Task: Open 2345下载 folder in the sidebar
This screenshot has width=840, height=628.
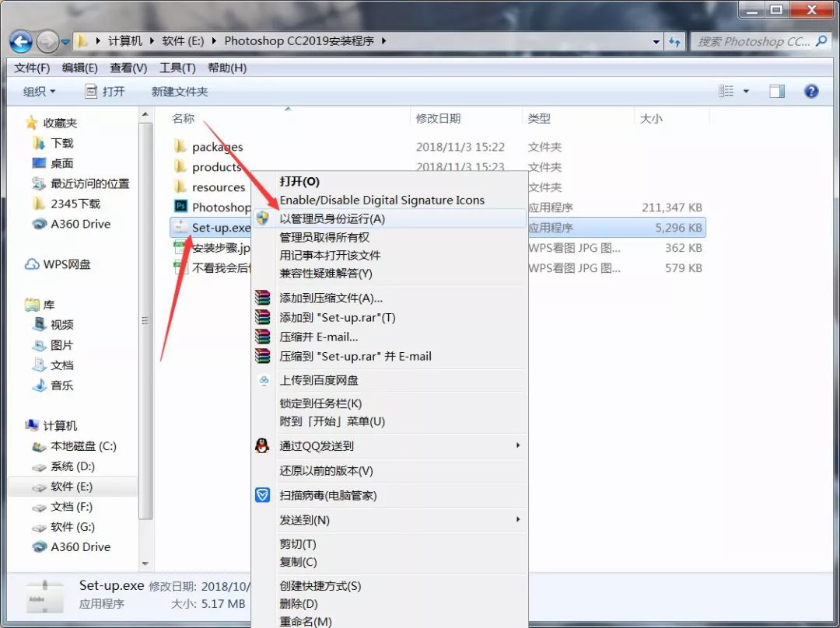Action: (x=66, y=204)
